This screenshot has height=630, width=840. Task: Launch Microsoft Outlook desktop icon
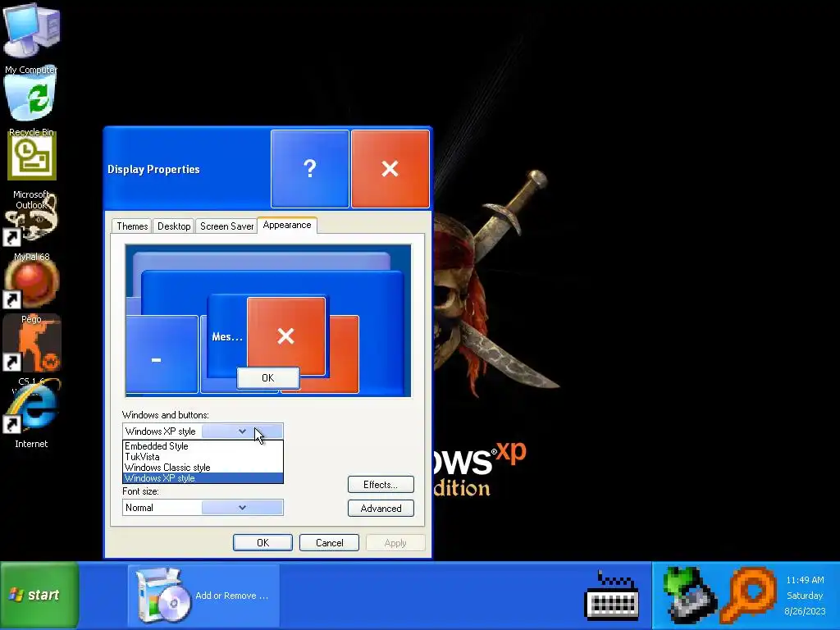[31, 157]
